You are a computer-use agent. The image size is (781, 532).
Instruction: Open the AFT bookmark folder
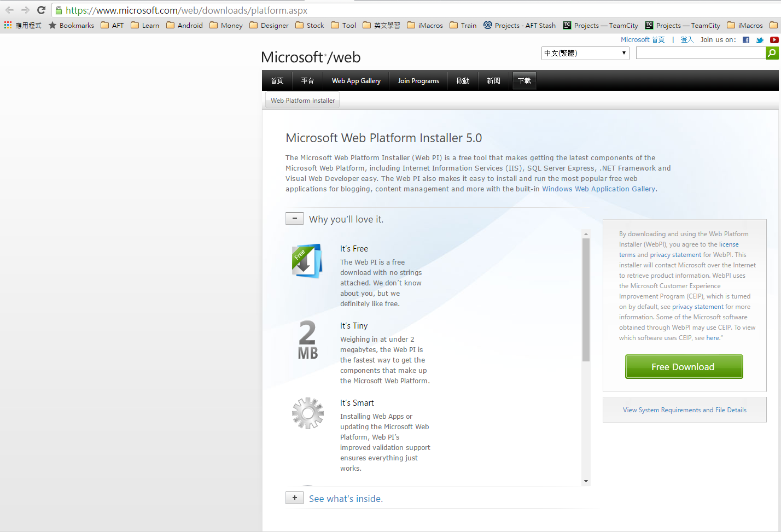(x=112, y=25)
